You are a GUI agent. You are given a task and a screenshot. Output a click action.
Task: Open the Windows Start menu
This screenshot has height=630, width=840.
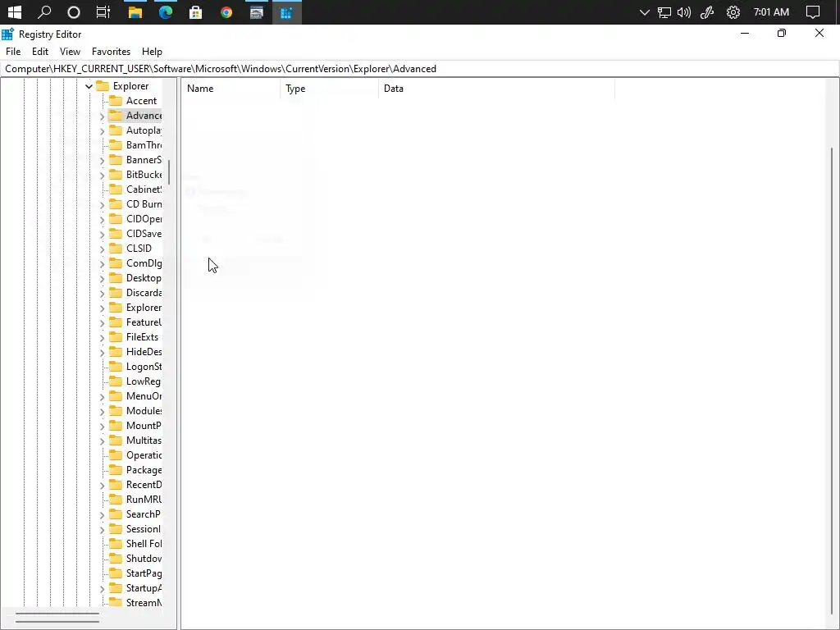click(x=15, y=11)
